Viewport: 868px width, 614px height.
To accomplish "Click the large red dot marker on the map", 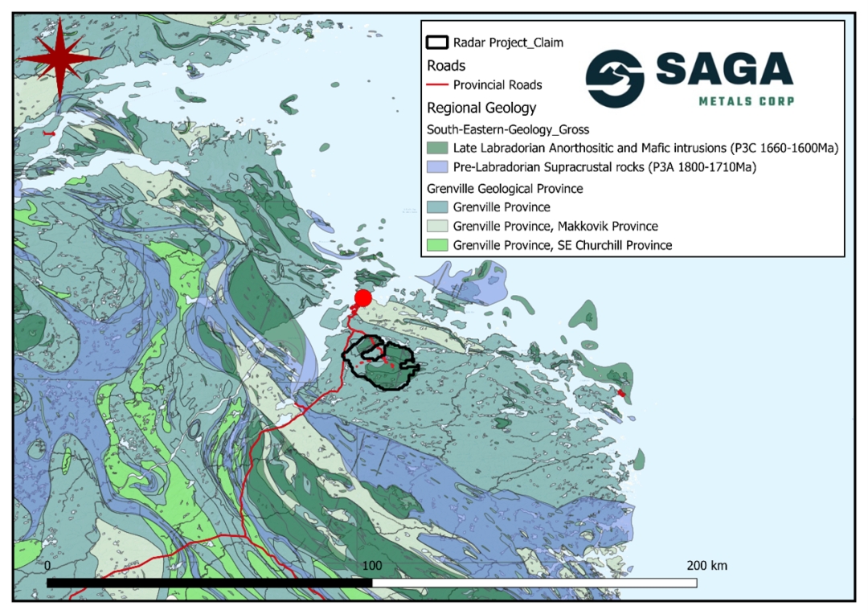I will coord(362,299).
